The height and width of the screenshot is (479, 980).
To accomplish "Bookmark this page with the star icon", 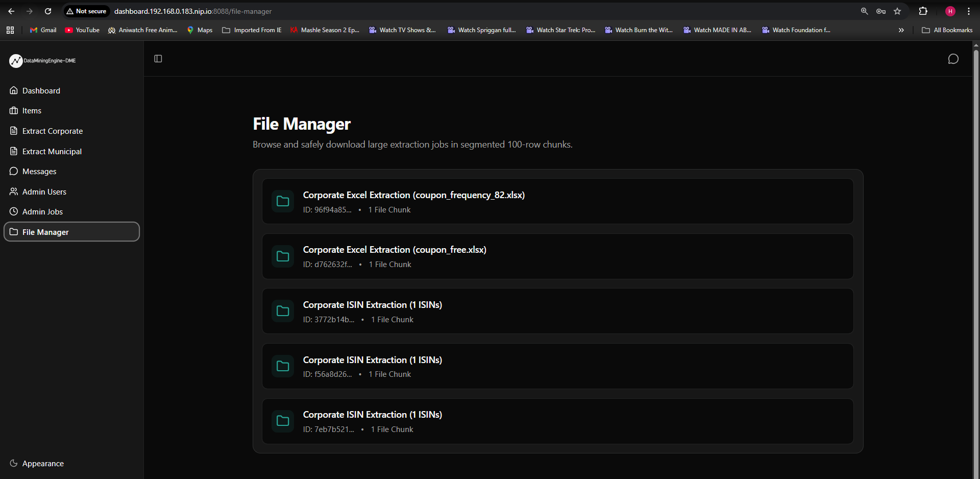I will [x=897, y=11].
